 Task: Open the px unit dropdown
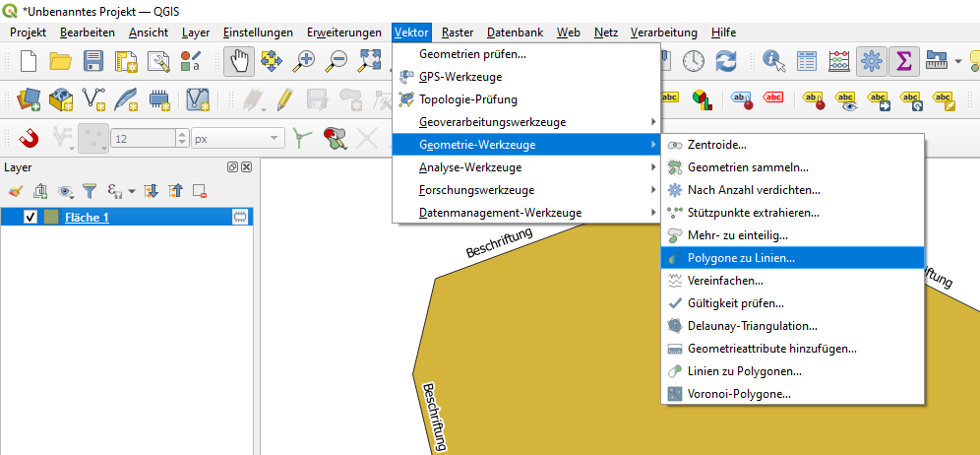click(236, 139)
